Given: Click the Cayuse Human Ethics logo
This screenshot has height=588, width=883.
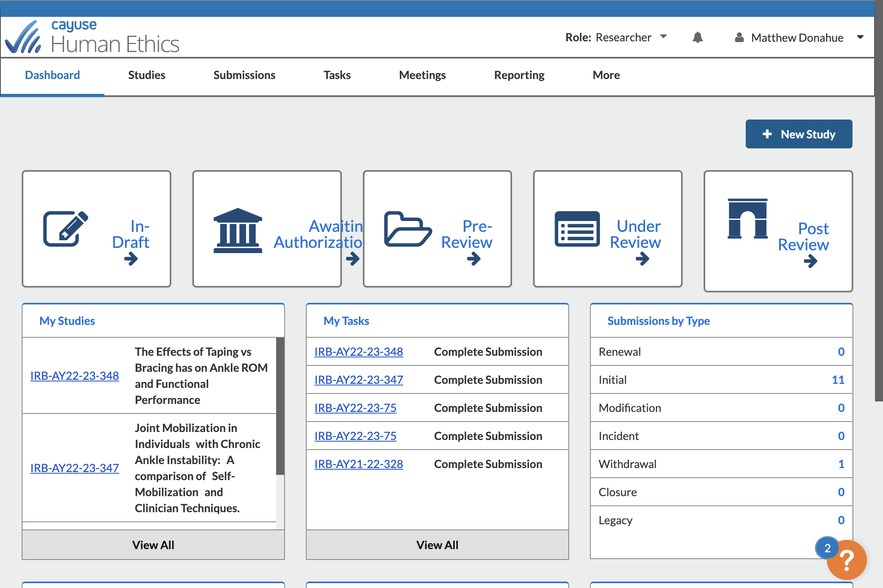Looking at the screenshot, I should 92,36.
